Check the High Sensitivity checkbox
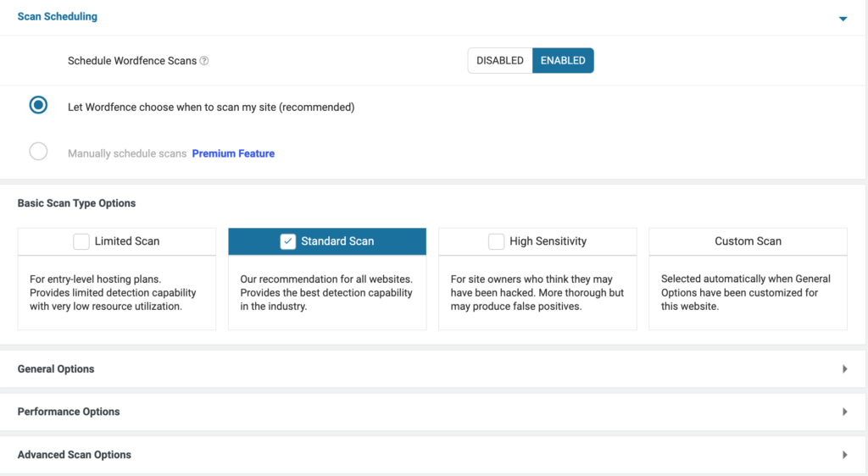The width and height of the screenshot is (868, 476). coord(496,241)
